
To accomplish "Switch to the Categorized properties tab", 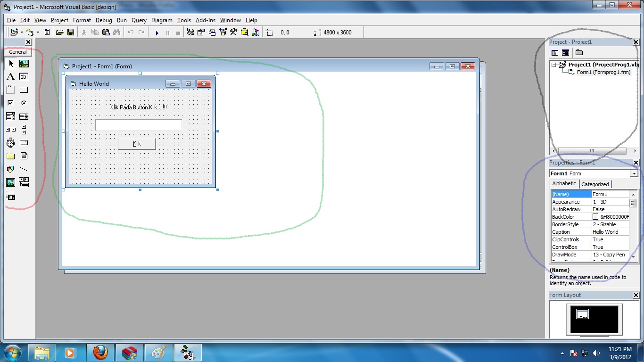I will (x=595, y=184).
